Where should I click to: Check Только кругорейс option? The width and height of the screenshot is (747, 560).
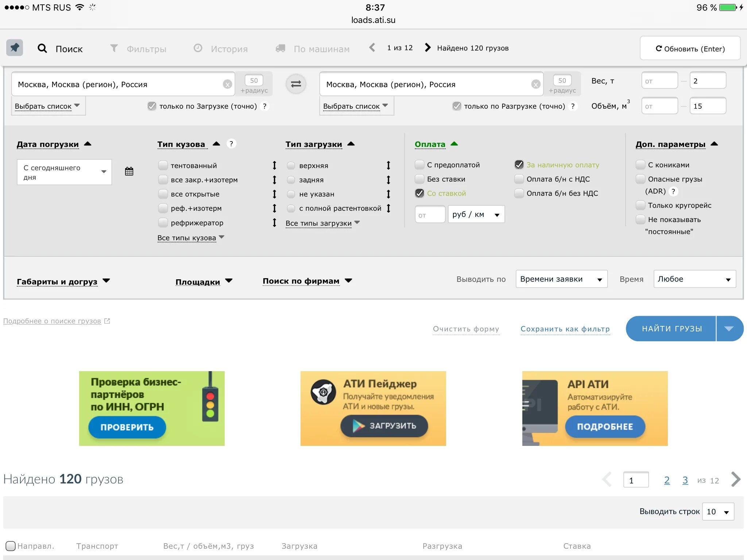(x=640, y=205)
